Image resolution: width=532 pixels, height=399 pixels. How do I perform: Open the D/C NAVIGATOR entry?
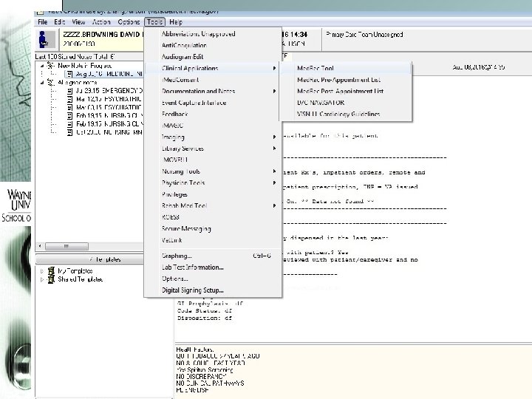tap(320, 103)
